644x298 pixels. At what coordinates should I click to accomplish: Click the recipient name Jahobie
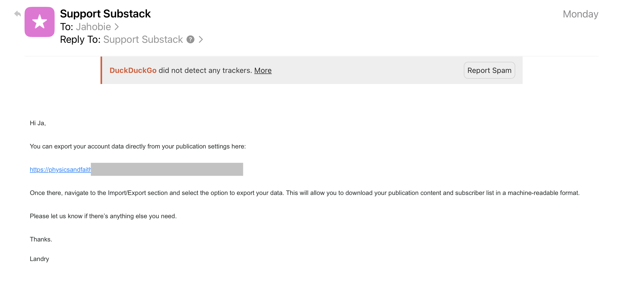93,27
